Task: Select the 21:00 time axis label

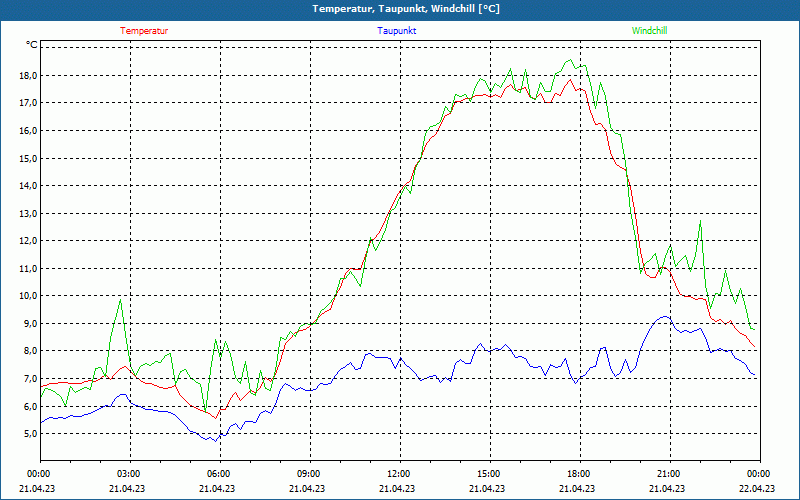Action: coord(669,474)
